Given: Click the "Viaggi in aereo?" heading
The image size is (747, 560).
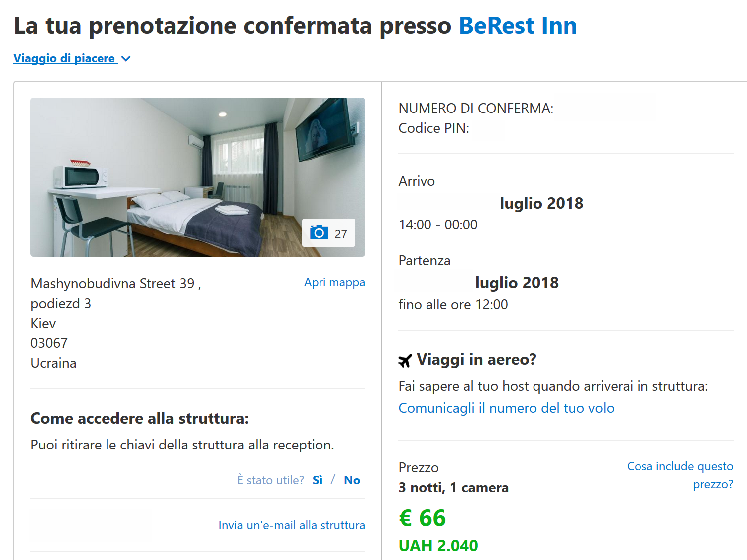Looking at the screenshot, I should pos(476,359).
